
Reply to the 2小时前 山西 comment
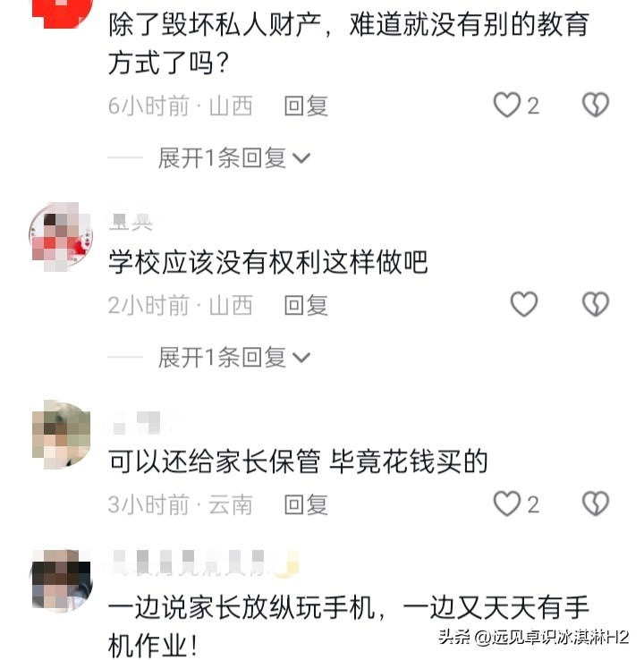coord(306,305)
